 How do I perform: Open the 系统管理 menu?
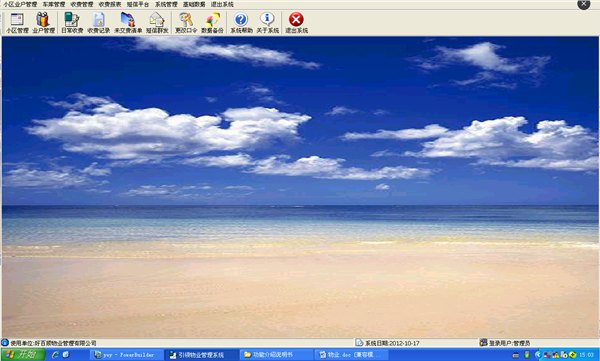click(x=166, y=4)
